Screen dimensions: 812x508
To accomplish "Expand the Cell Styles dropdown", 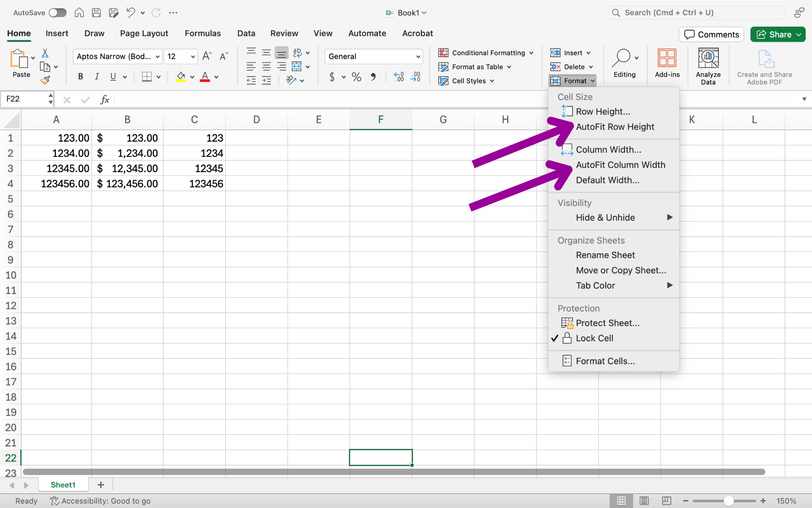I will tap(492, 81).
